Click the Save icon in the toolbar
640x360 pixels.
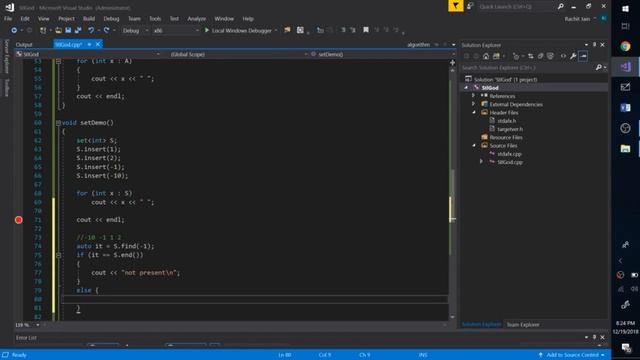pyautogui.click(x=68, y=30)
